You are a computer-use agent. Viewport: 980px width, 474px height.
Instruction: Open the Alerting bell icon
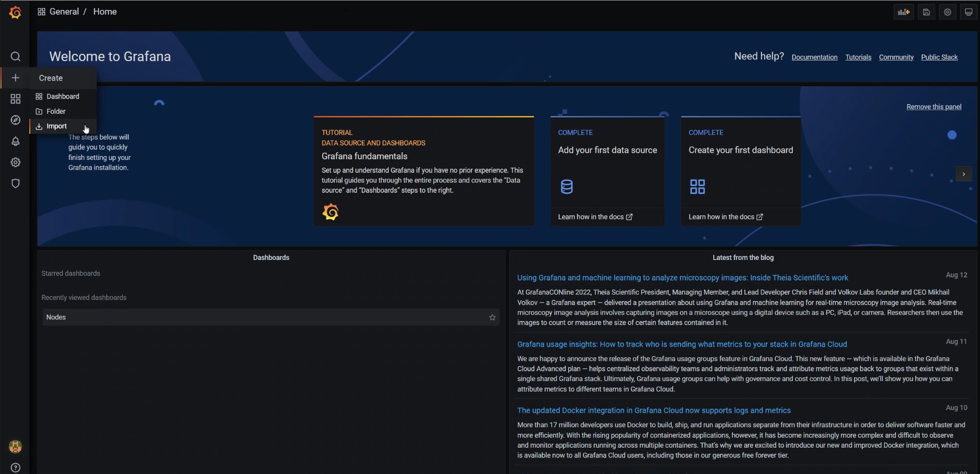pyautogui.click(x=15, y=142)
